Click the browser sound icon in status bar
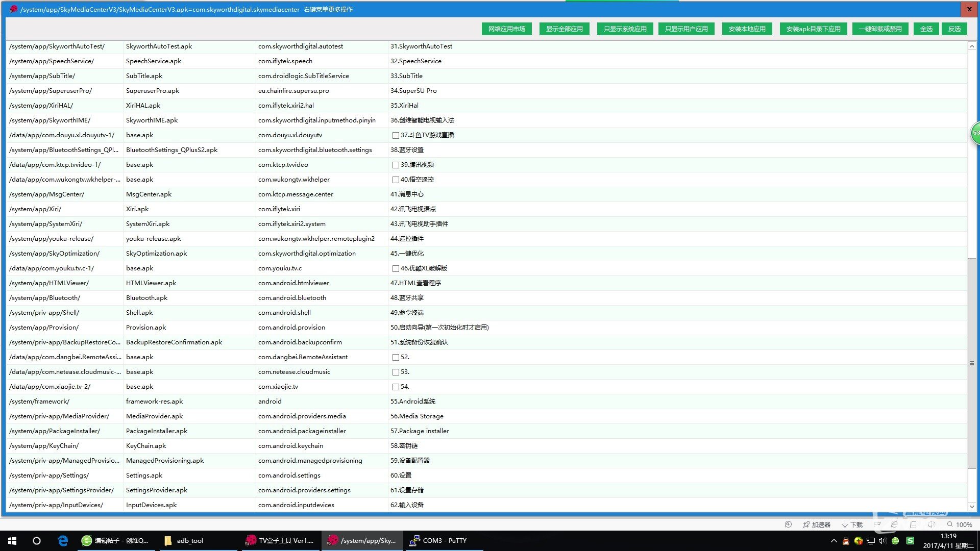Image resolution: width=980 pixels, height=551 pixels. [x=932, y=524]
